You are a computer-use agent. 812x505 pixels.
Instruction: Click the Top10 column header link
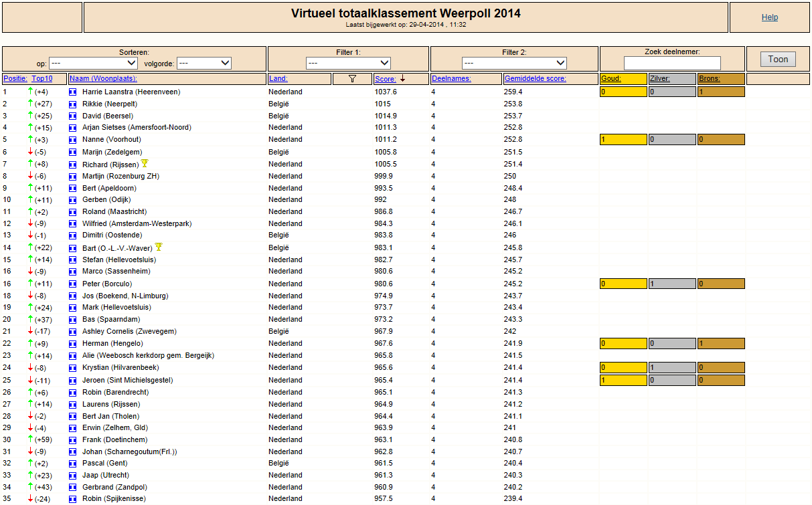click(x=42, y=79)
